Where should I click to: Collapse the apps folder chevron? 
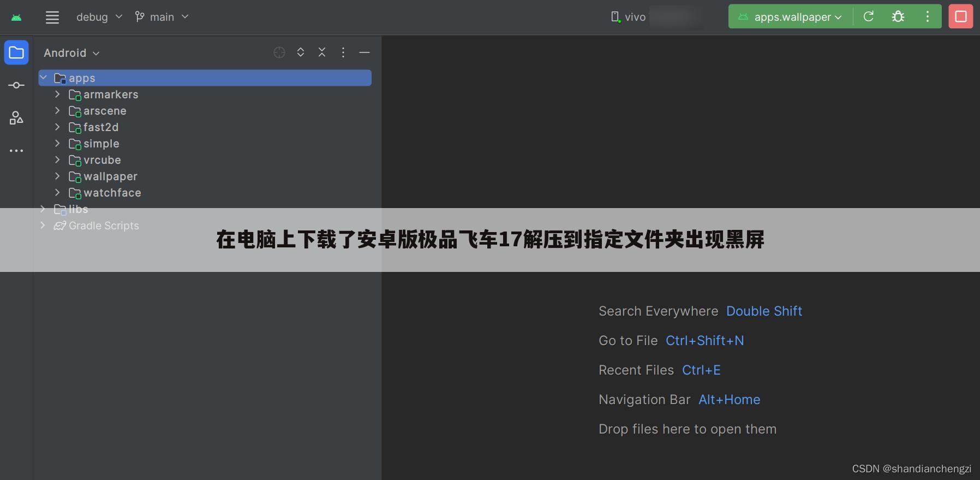click(44, 78)
